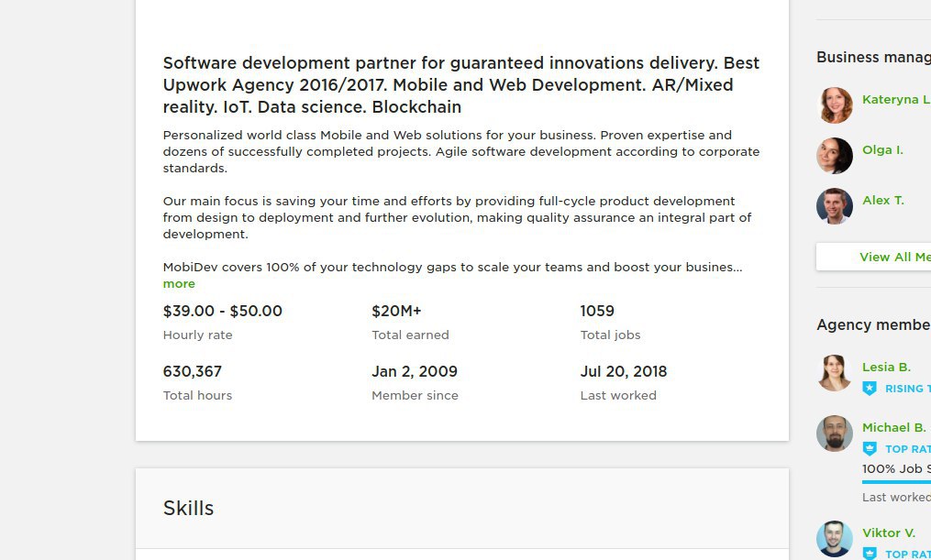Screen dimensions: 931x560
Task: Go to Viktor V. profile link
Action: (889, 533)
